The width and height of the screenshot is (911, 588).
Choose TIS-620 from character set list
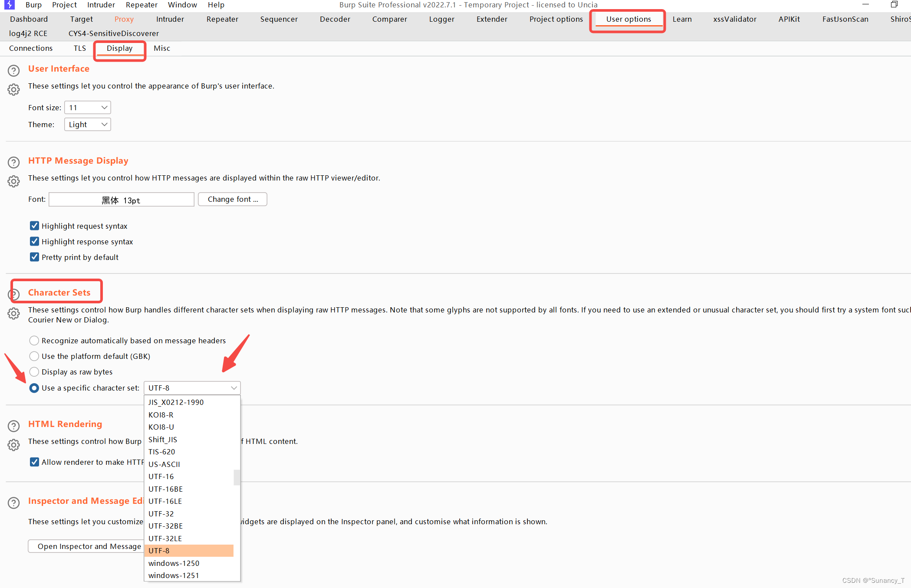(x=189, y=452)
